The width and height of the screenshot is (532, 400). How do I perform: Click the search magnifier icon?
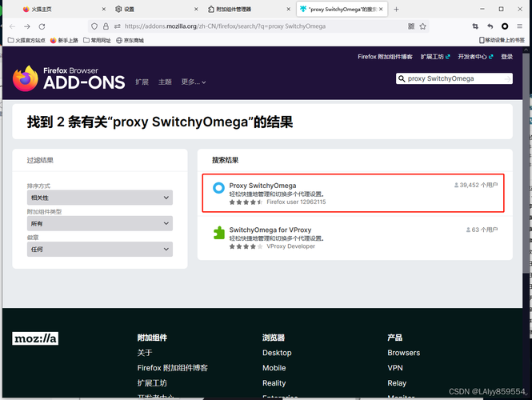pyautogui.click(x=402, y=78)
